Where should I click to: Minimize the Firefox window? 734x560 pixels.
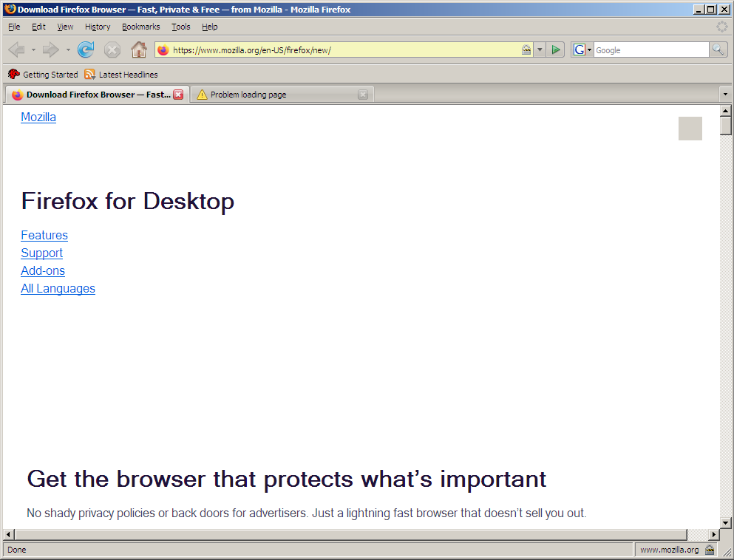[699, 10]
